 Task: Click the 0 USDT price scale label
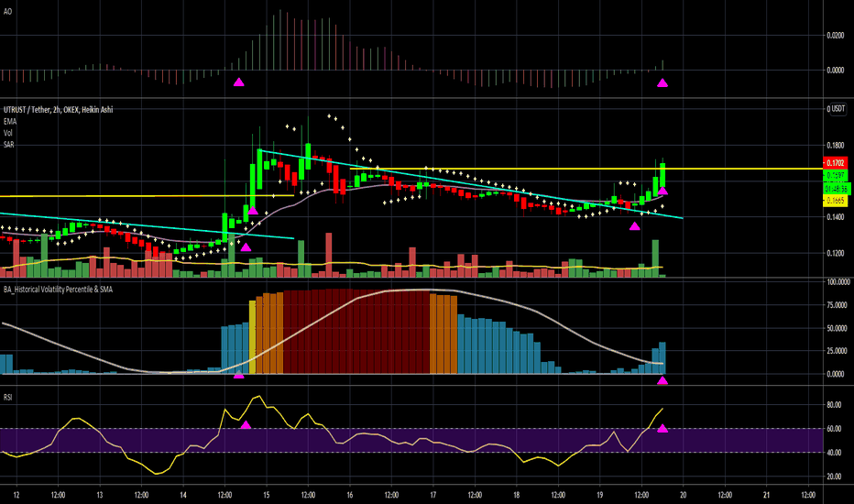coord(837,109)
